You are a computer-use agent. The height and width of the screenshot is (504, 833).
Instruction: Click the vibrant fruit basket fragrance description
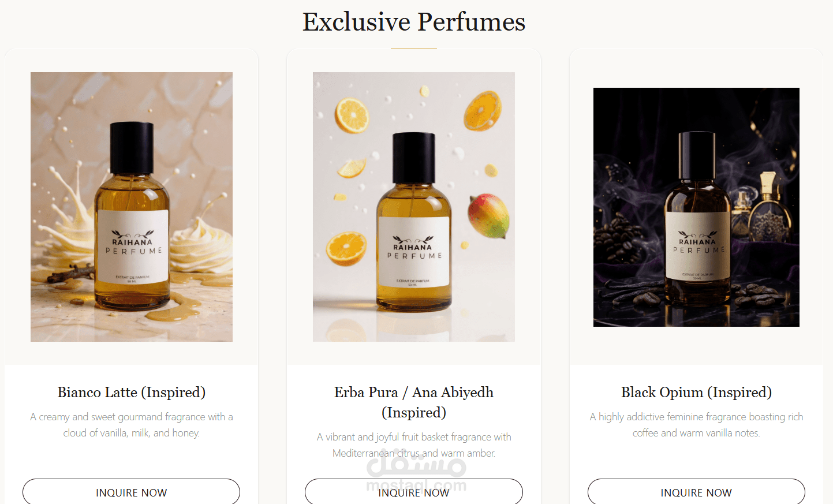(x=414, y=445)
